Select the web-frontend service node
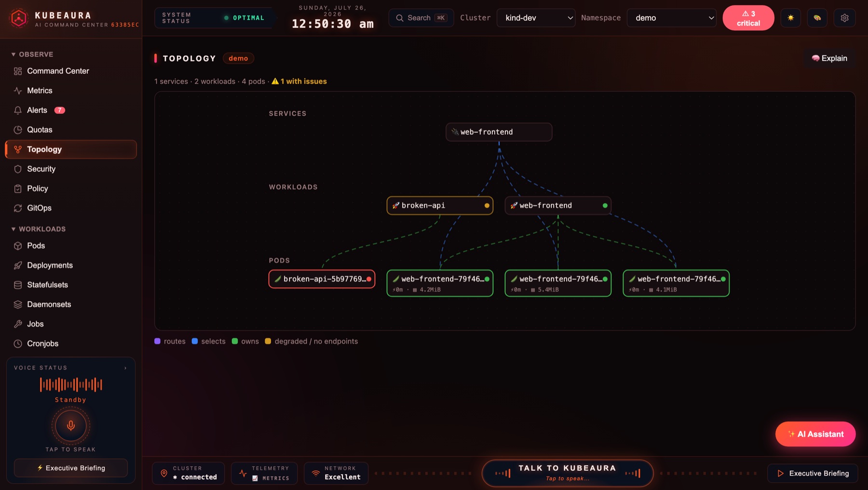This screenshot has width=868, height=490. pyautogui.click(x=499, y=132)
